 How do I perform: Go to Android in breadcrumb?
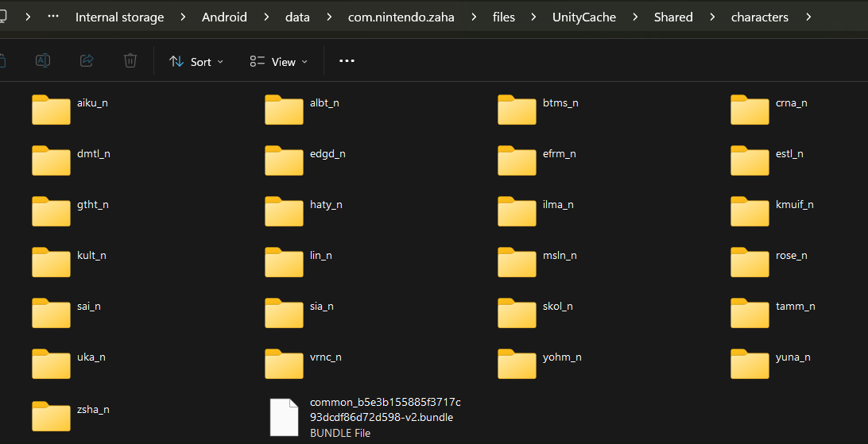pos(224,17)
